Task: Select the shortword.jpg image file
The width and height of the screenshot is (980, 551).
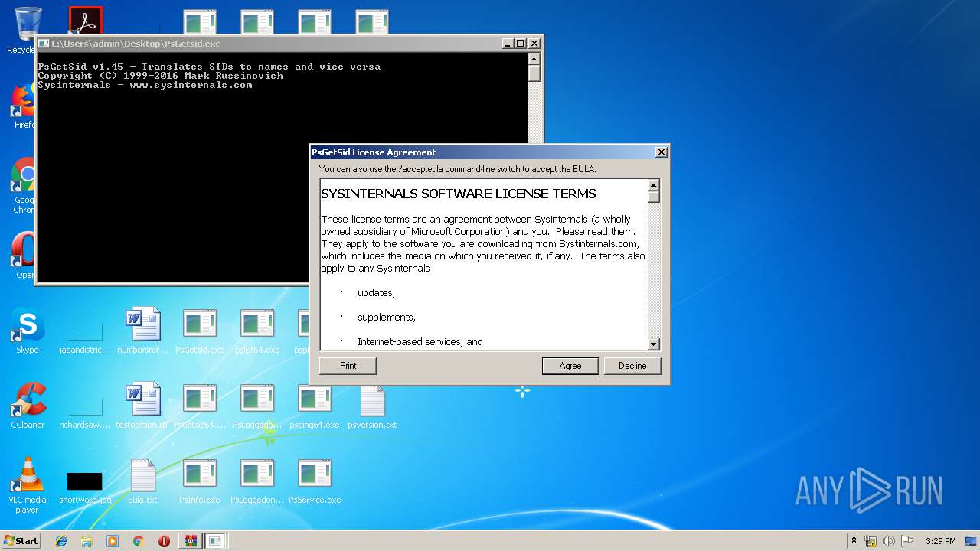Action: point(85,487)
